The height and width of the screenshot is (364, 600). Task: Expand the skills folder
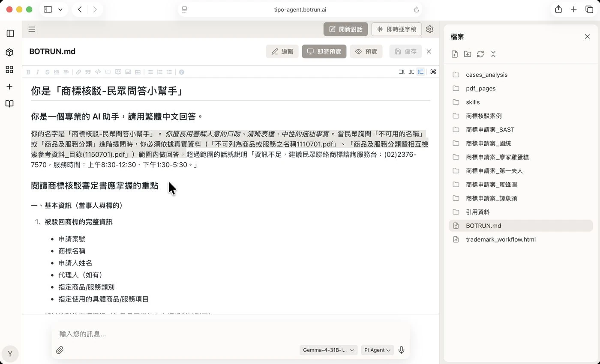[x=521, y=102]
